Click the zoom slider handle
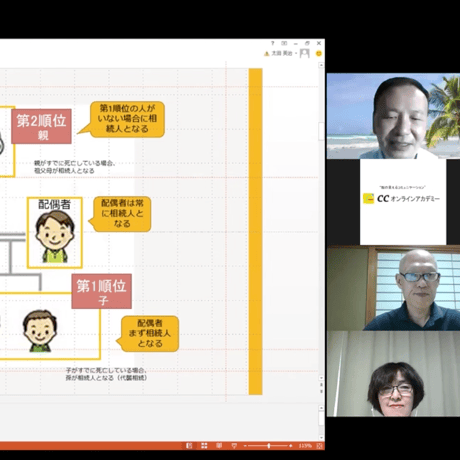 [269, 446]
